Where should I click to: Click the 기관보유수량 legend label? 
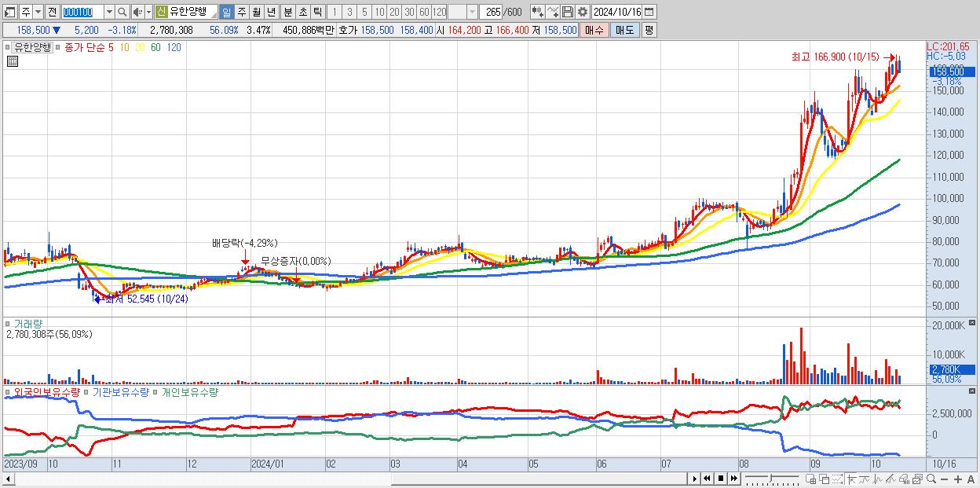point(122,391)
